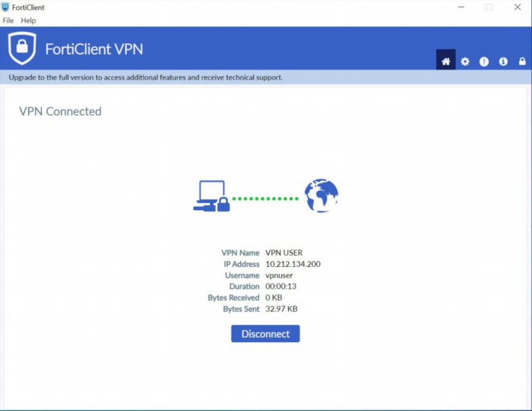Open Settings gear icon
The image size is (532, 411).
(465, 62)
